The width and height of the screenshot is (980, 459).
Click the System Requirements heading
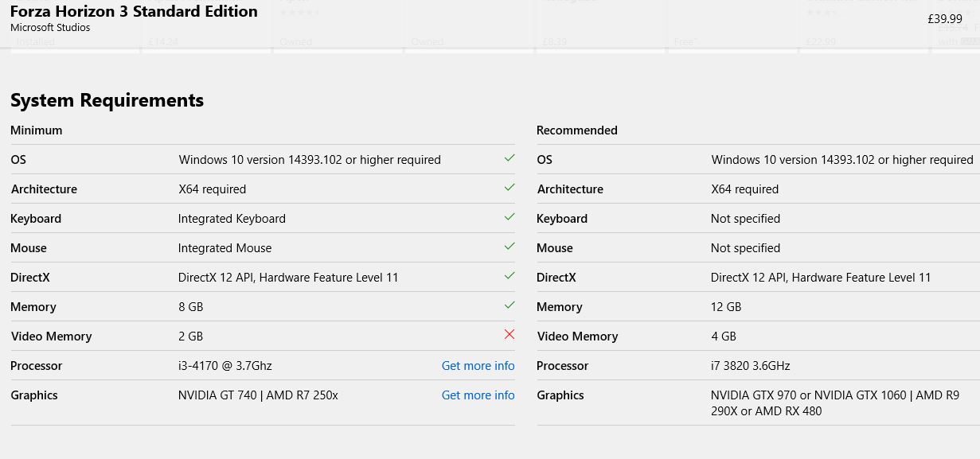pyautogui.click(x=107, y=100)
